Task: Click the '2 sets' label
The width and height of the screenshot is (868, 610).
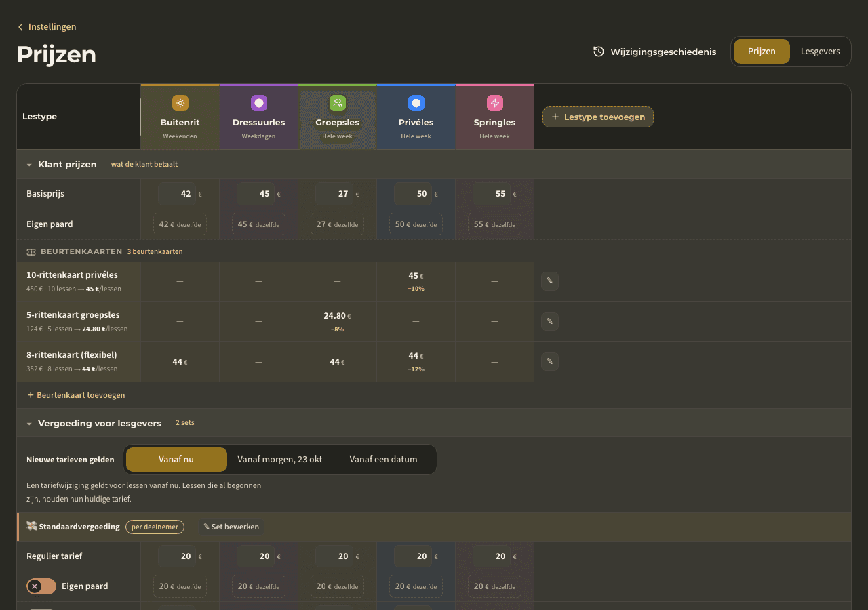Action: (x=185, y=423)
